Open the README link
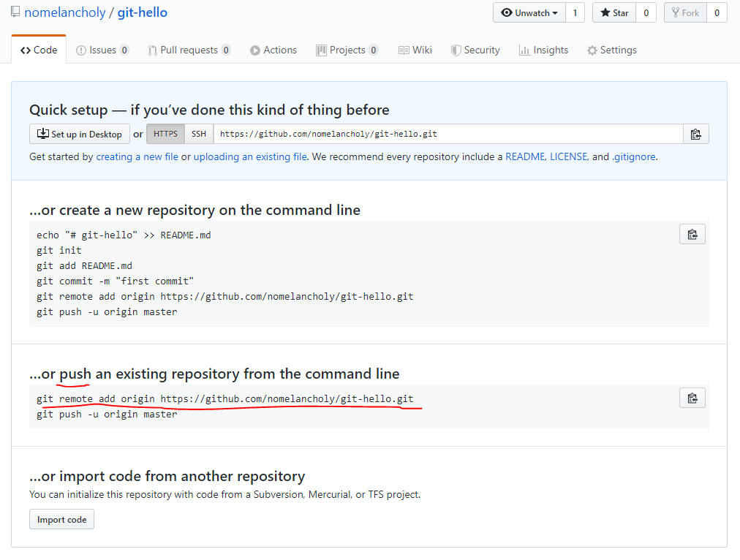The height and width of the screenshot is (560, 740). click(525, 156)
